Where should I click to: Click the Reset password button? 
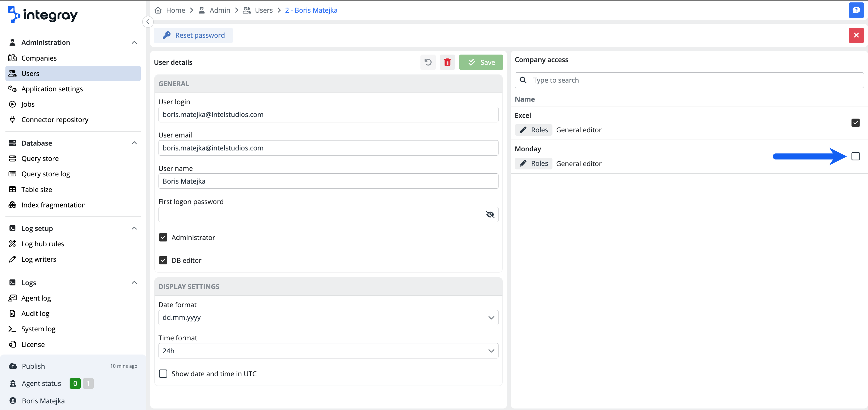pos(193,35)
